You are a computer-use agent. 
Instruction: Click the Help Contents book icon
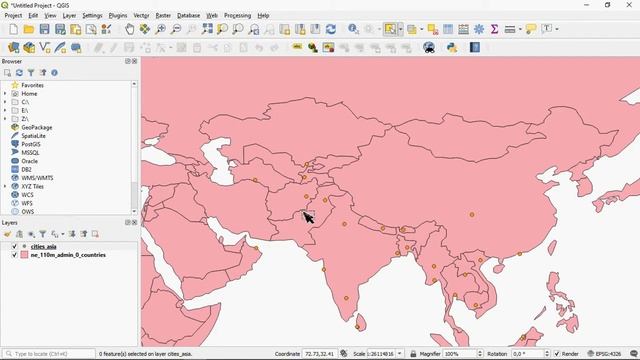pos(475,47)
